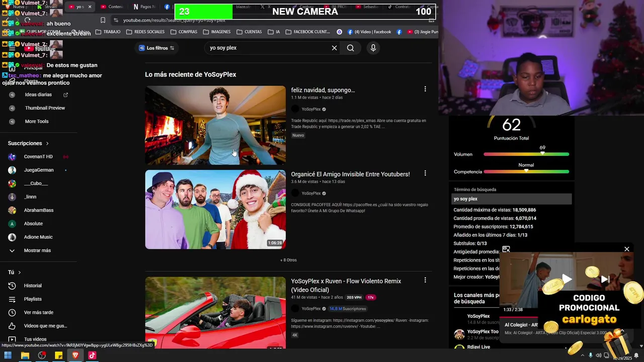
Task: Open Ideas diarias in the sidebar
Action: coord(38,95)
